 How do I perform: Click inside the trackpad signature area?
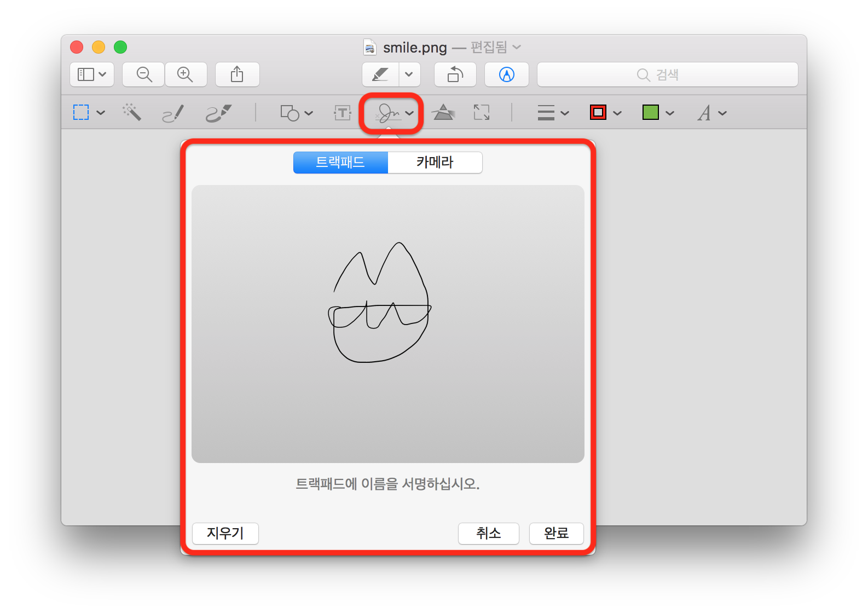tap(388, 324)
